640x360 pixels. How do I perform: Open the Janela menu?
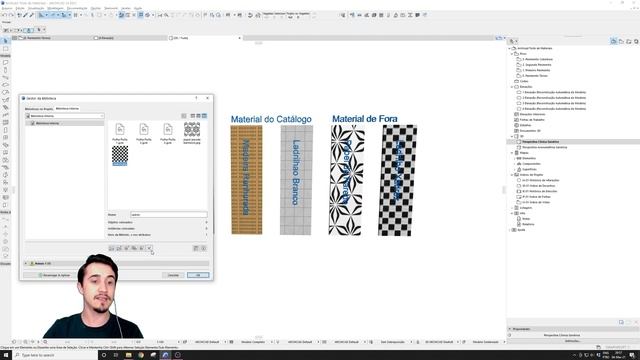click(x=126, y=8)
